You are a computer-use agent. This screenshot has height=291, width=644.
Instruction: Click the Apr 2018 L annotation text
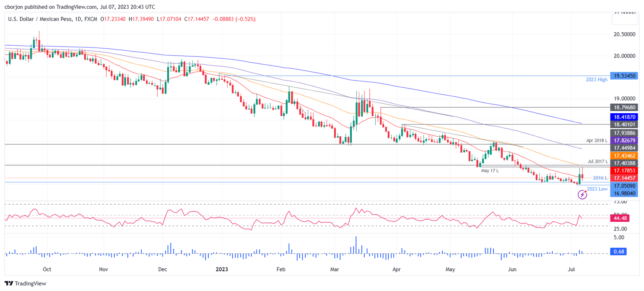click(x=597, y=140)
